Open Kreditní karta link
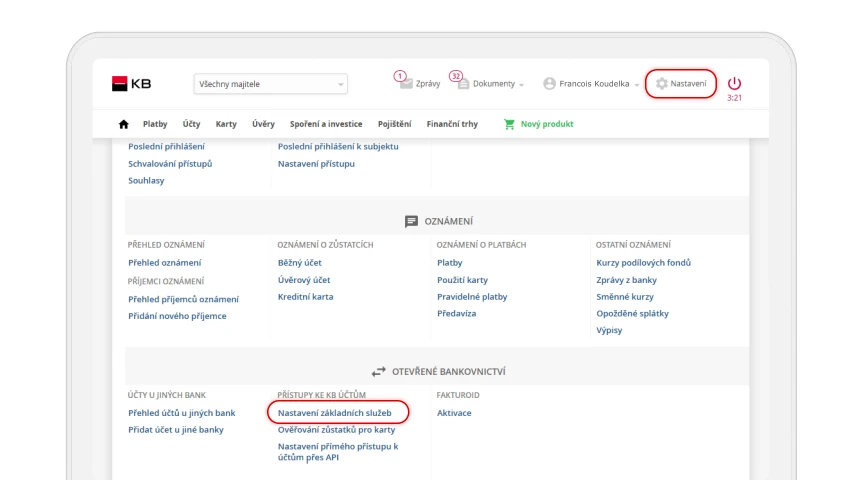864x480 pixels. [305, 296]
